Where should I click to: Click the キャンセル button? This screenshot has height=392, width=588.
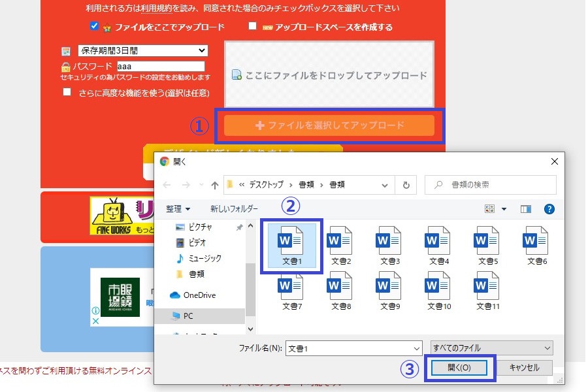click(x=524, y=368)
